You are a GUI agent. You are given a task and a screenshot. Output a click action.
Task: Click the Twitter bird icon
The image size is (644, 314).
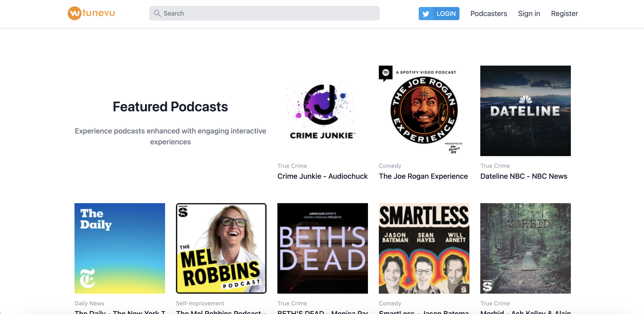coord(426,14)
